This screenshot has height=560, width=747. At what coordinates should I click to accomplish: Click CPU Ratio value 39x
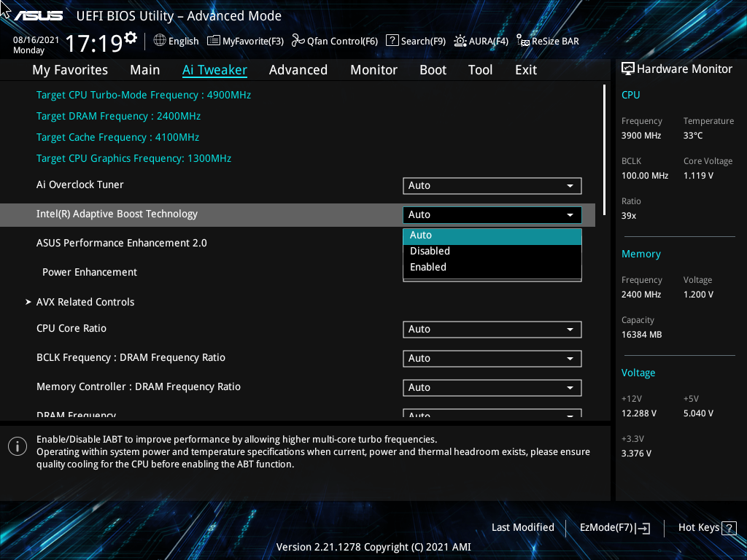click(628, 216)
